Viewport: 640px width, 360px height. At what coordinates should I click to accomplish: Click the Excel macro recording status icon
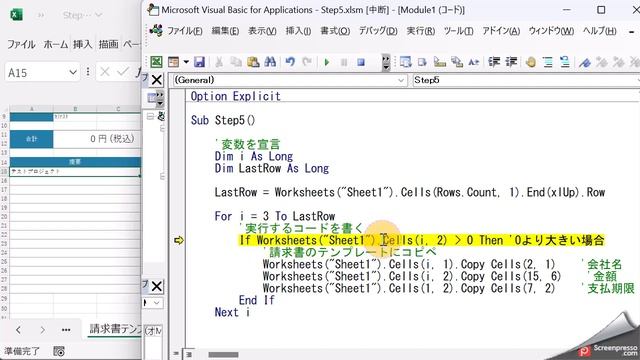59,351
